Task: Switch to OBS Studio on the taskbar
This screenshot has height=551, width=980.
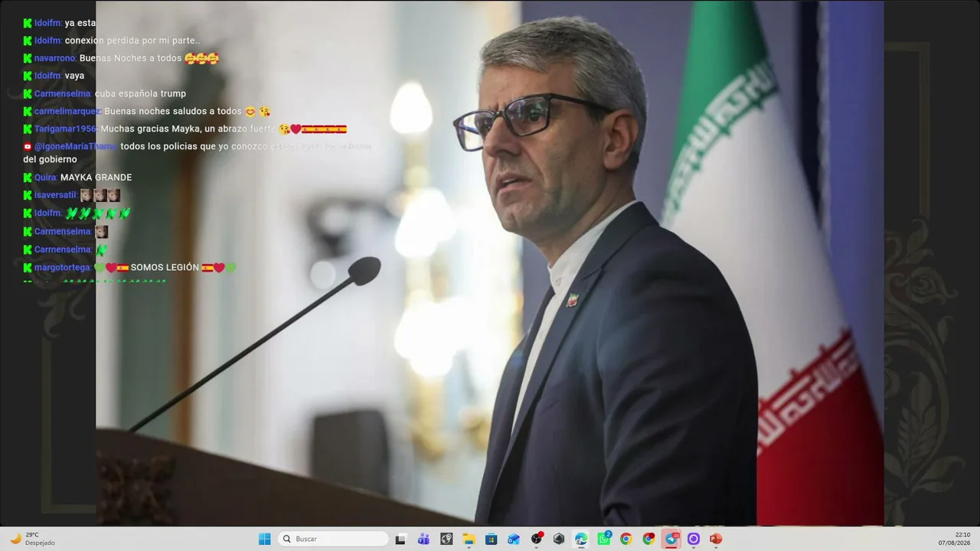Action: pyautogui.click(x=537, y=539)
